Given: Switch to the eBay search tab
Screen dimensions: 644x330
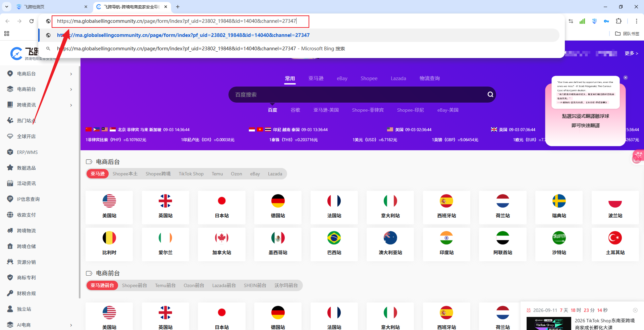Looking at the screenshot, I should 342,78.
